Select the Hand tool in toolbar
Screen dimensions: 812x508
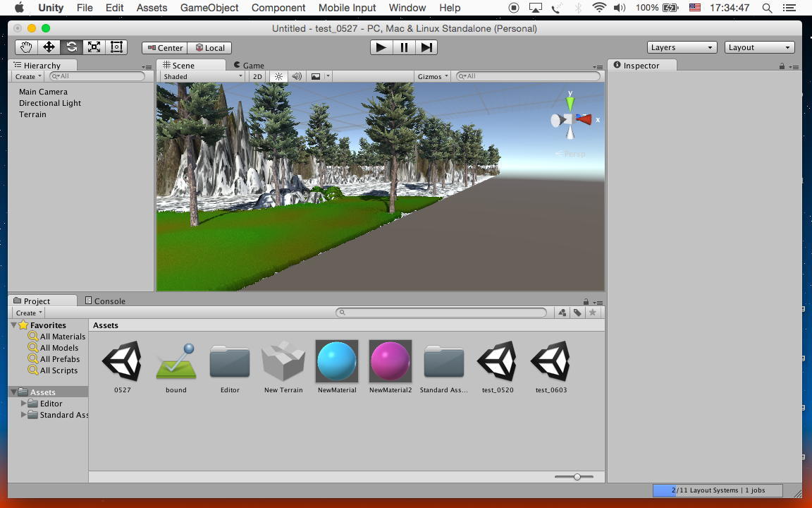[x=26, y=47]
